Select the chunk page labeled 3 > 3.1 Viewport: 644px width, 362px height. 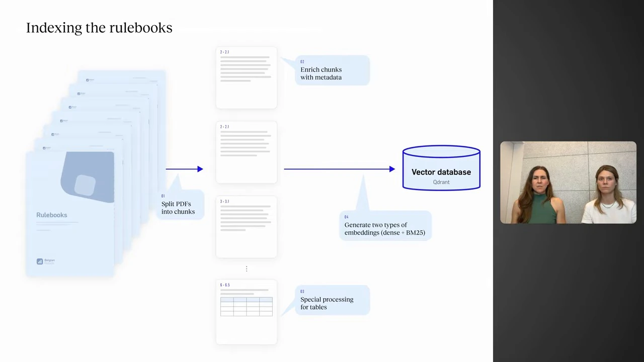(247, 227)
